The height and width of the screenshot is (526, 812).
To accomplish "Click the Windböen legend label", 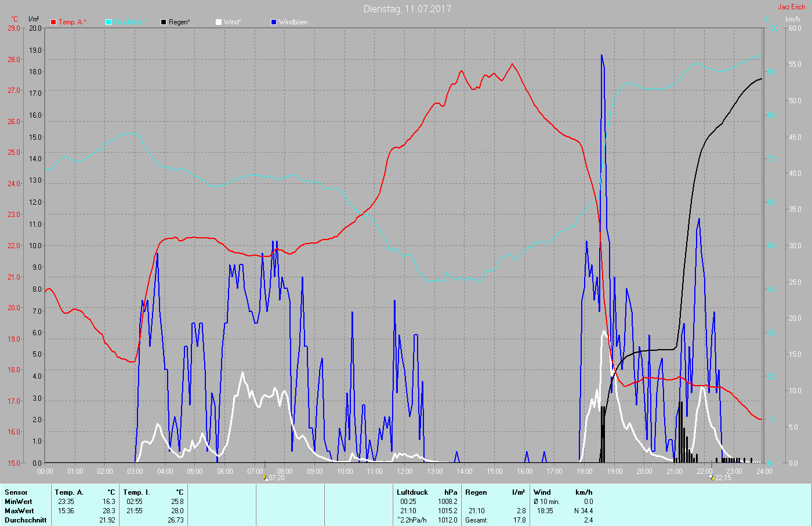I will [x=293, y=22].
